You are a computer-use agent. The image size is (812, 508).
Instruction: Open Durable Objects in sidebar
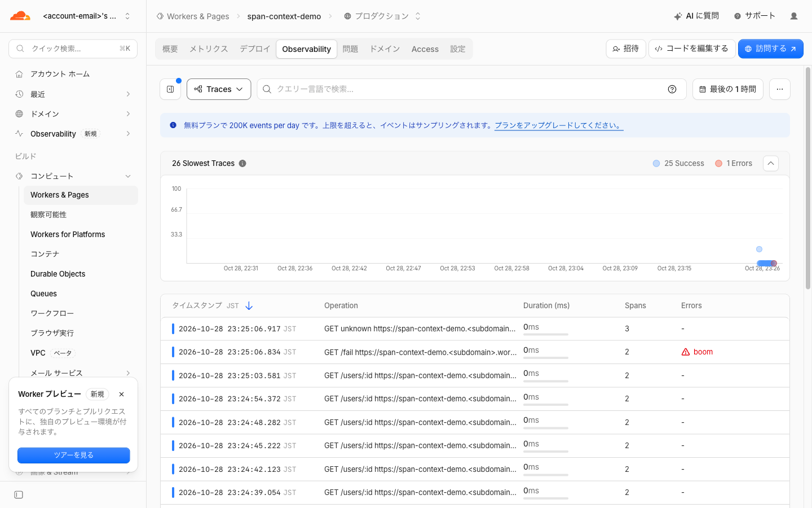tap(58, 274)
